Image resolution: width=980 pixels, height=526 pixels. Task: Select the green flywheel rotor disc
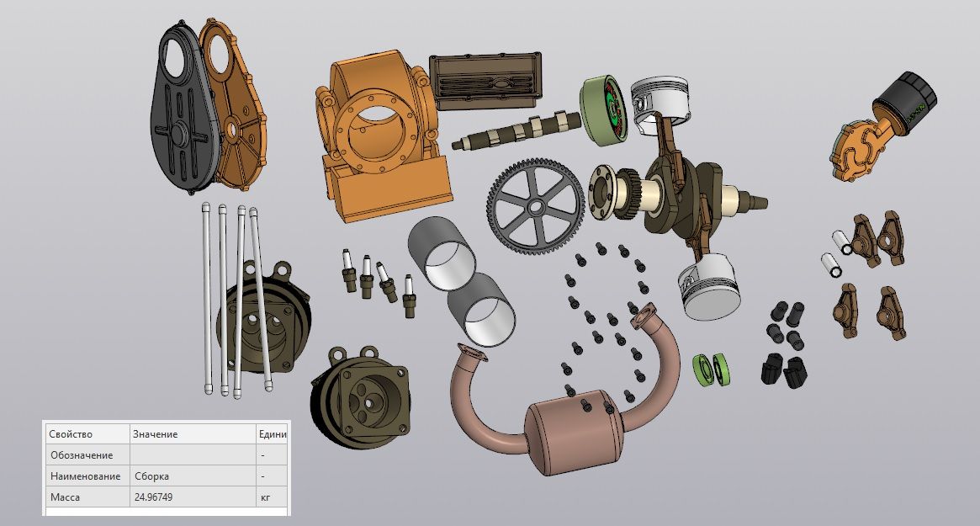(x=604, y=109)
